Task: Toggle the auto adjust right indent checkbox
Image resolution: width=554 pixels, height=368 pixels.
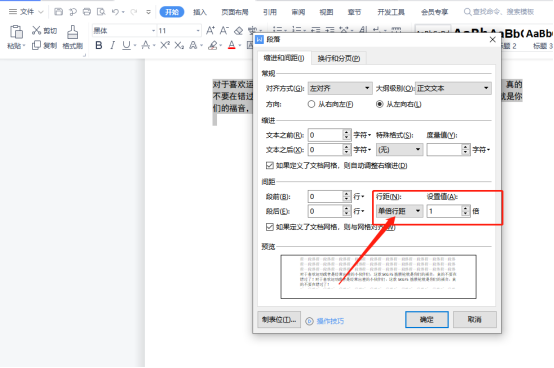Action: point(270,165)
